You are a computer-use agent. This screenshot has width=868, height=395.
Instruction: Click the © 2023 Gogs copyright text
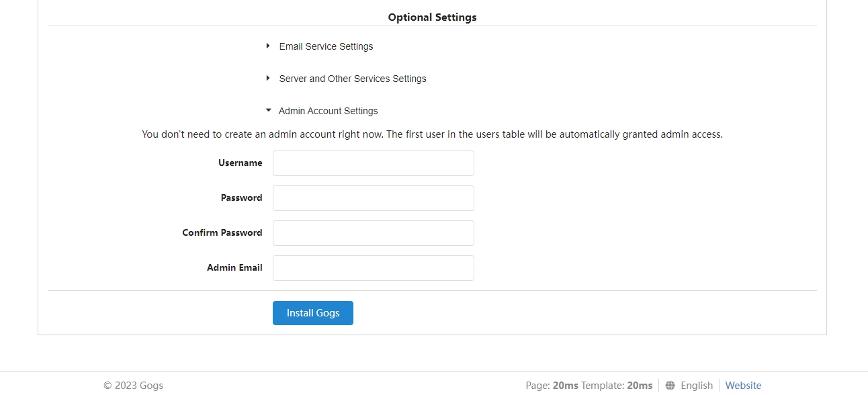[x=133, y=386]
